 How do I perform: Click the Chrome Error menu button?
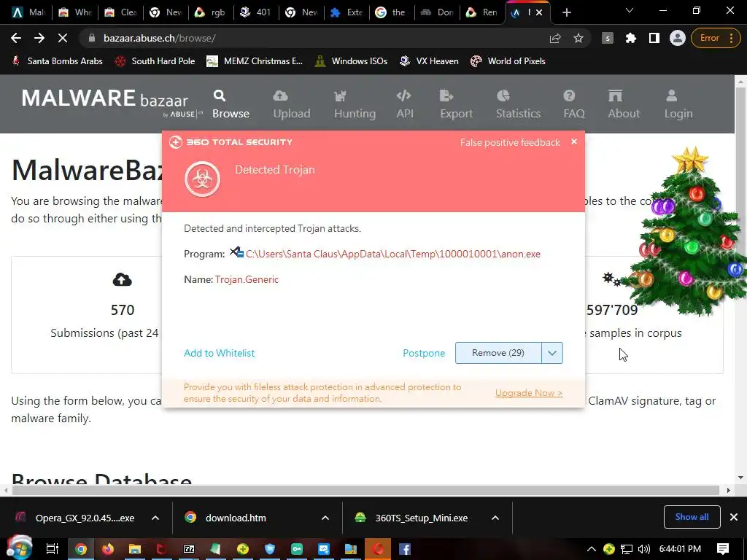716,38
